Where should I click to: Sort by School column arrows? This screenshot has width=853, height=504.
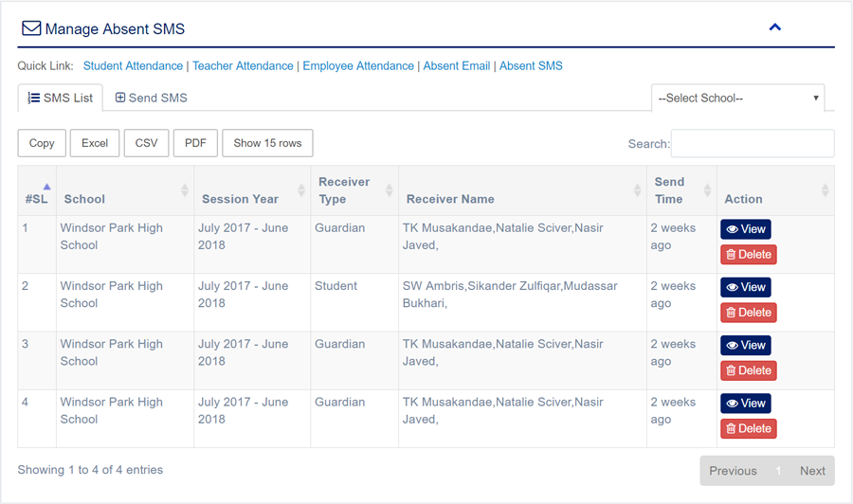185,190
